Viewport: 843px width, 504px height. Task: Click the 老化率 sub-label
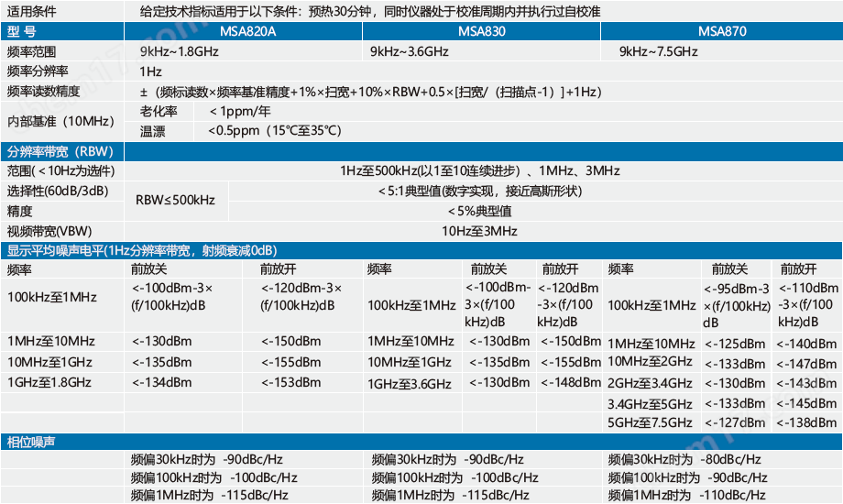[159, 112]
